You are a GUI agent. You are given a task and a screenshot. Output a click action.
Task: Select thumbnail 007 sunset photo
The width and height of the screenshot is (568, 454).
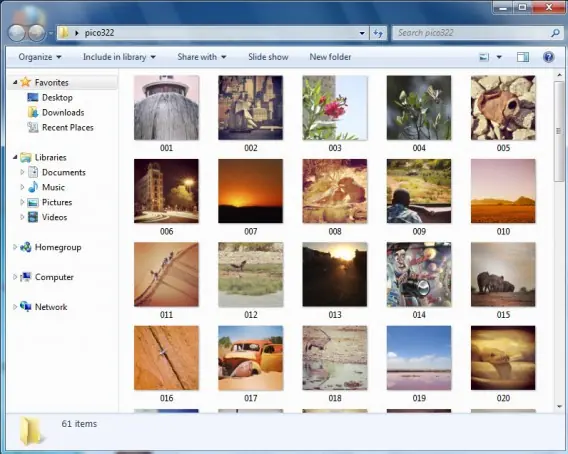[x=250, y=191]
